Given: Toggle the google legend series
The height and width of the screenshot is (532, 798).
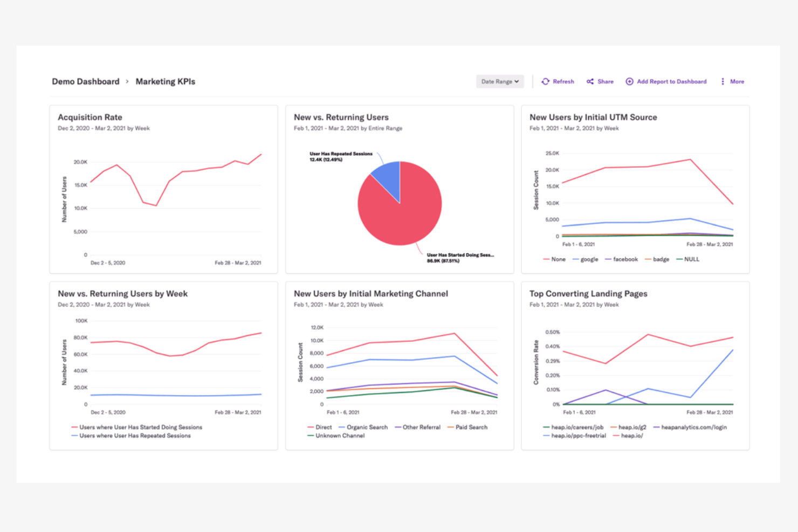Looking at the screenshot, I should coord(586,259).
